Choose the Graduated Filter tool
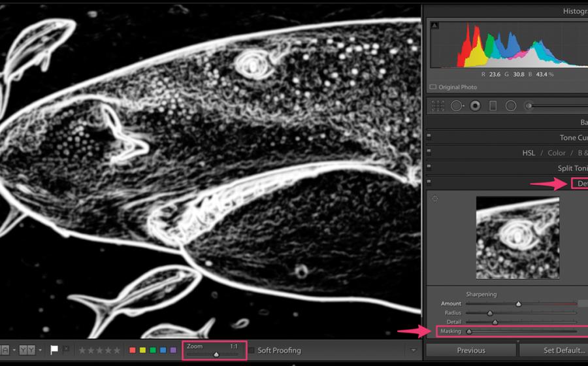 point(493,106)
